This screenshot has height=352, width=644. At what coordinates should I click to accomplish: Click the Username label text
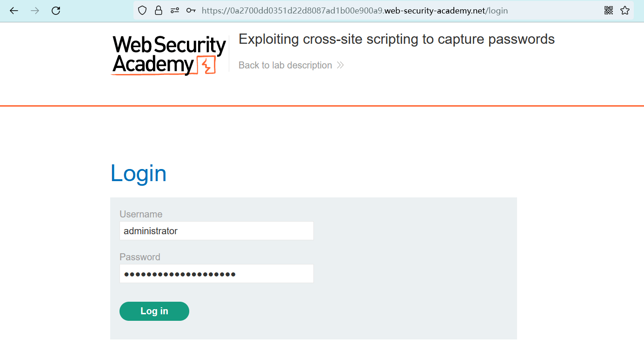point(141,214)
